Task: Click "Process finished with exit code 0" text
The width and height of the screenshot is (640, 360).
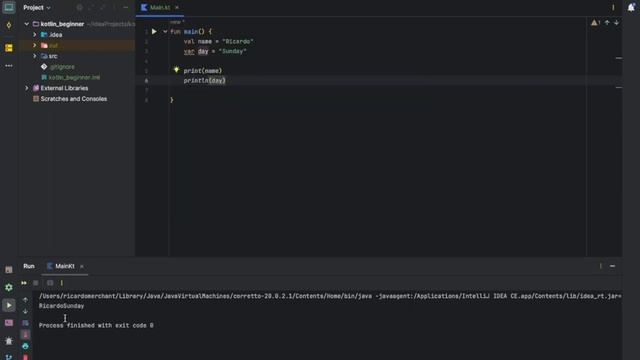Action: point(96,325)
